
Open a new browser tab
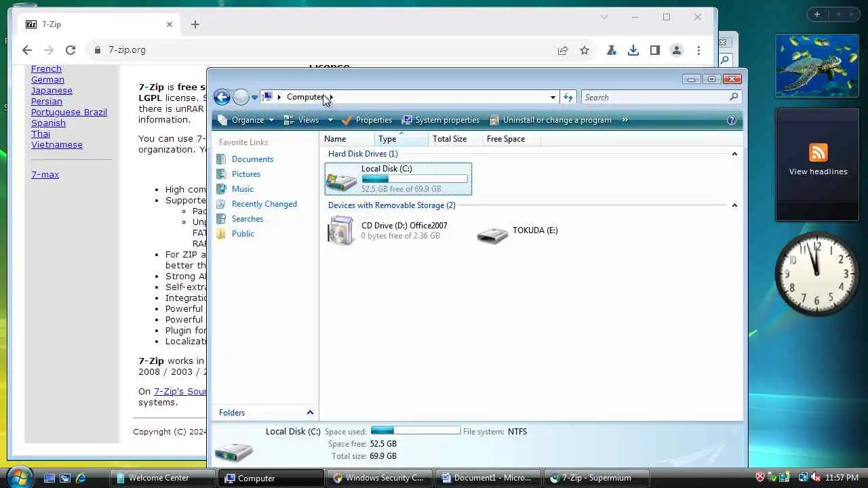(x=195, y=24)
